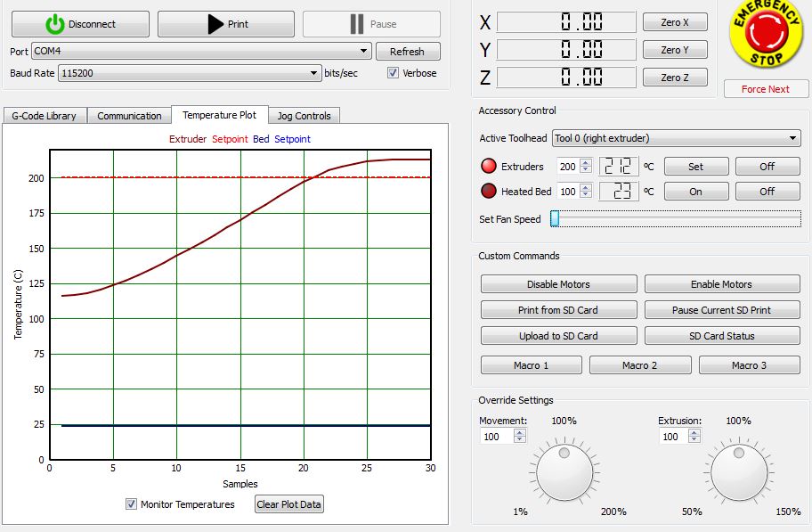The image size is (812, 532).
Task: Click the Set Fan Speed slider handle
Action: click(555, 219)
